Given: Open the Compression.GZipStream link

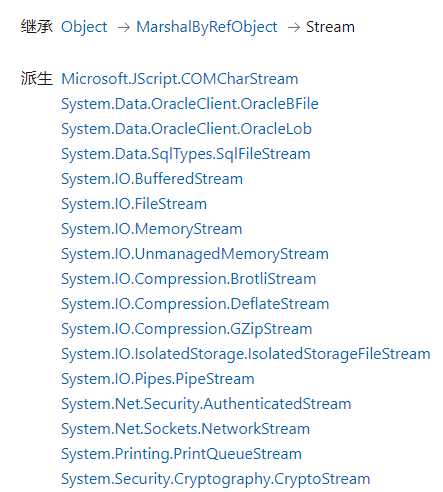Looking at the screenshot, I should point(187,329).
